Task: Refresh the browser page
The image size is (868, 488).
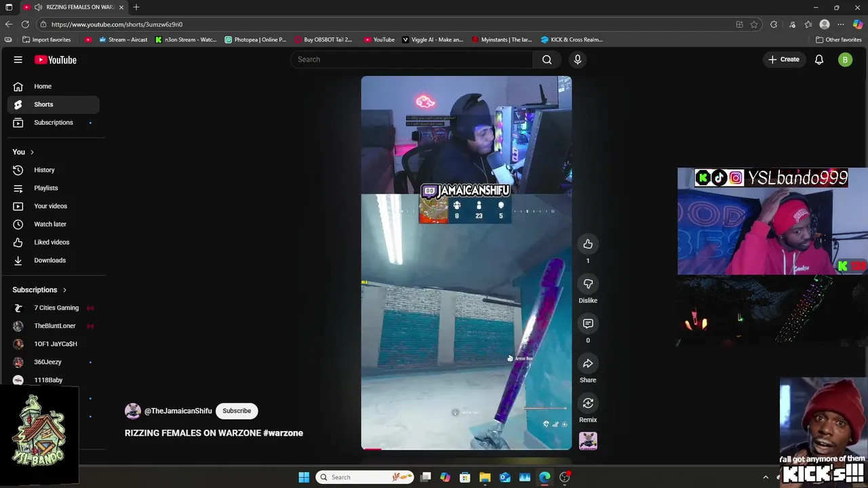Action: pyautogui.click(x=25, y=24)
